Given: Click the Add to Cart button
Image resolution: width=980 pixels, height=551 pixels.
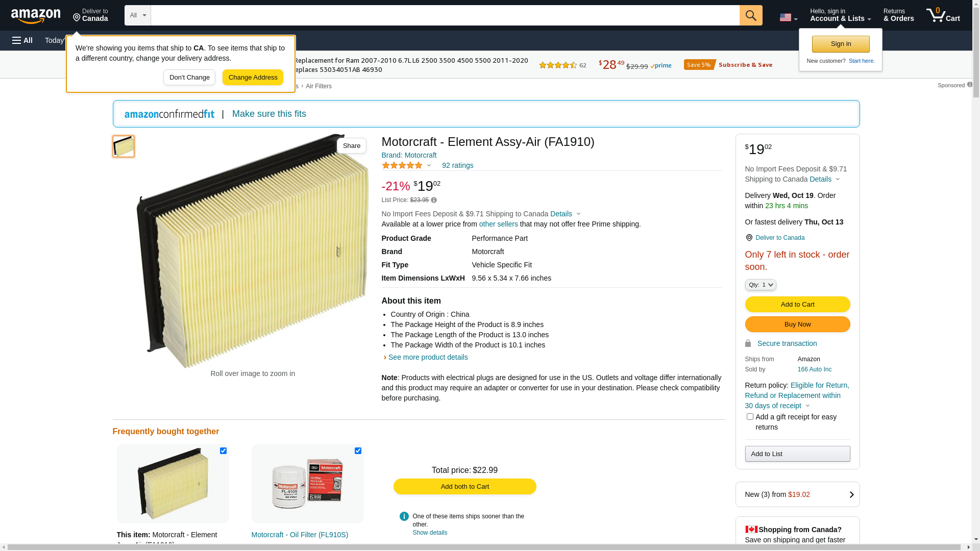Looking at the screenshot, I should [797, 305].
